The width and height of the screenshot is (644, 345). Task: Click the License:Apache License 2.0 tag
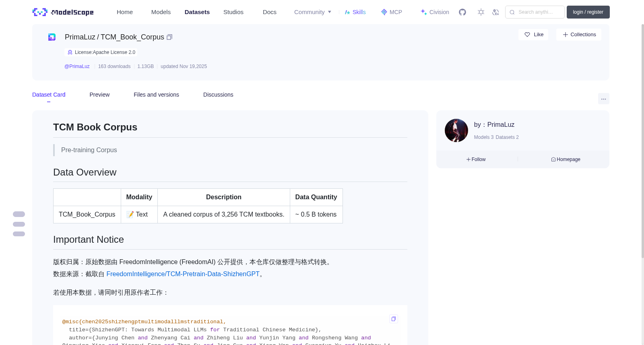tap(101, 52)
